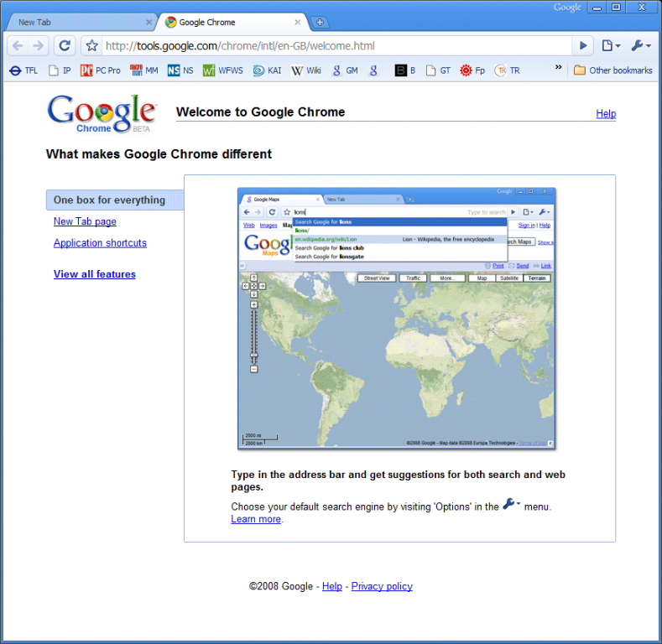Maximize the Chrome window
The height and width of the screenshot is (644, 662).
point(616,8)
